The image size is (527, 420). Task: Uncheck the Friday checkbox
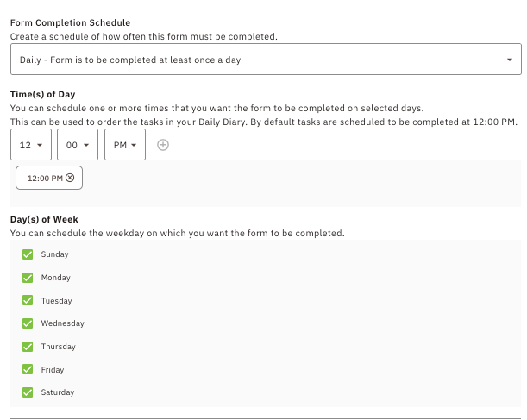(x=28, y=369)
